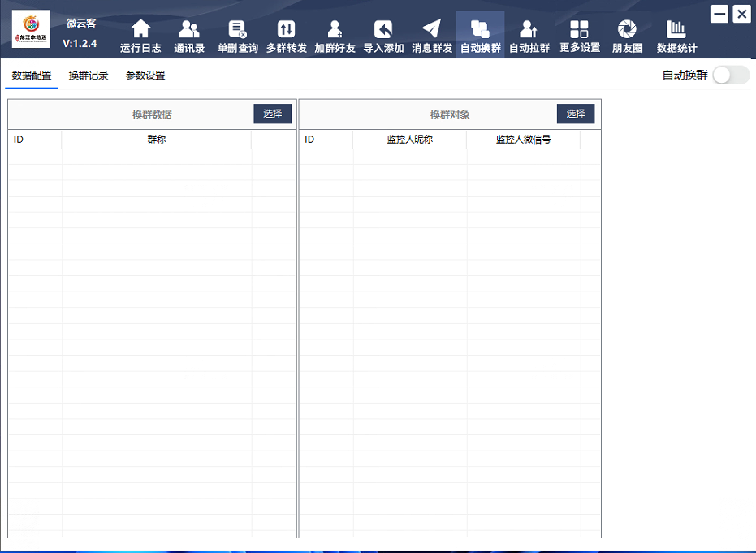756x553 pixels.
Task: Open the 朋友圈 moments icon
Action: click(627, 31)
